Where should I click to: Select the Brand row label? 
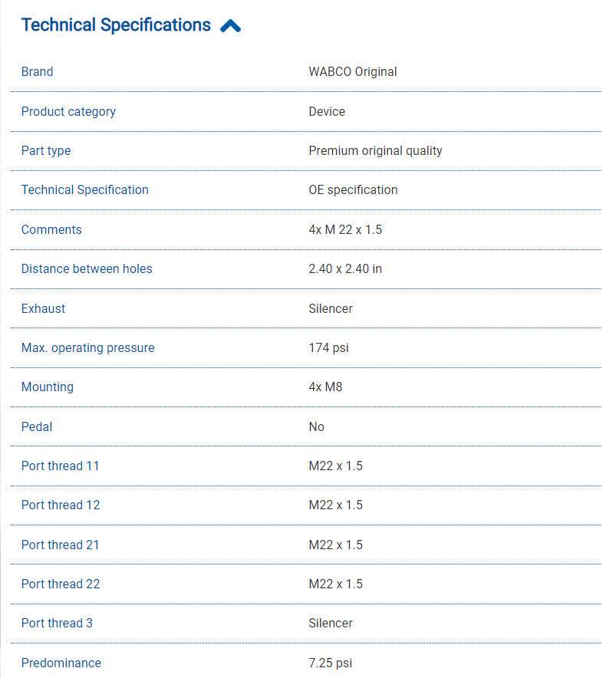coord(38,72)
